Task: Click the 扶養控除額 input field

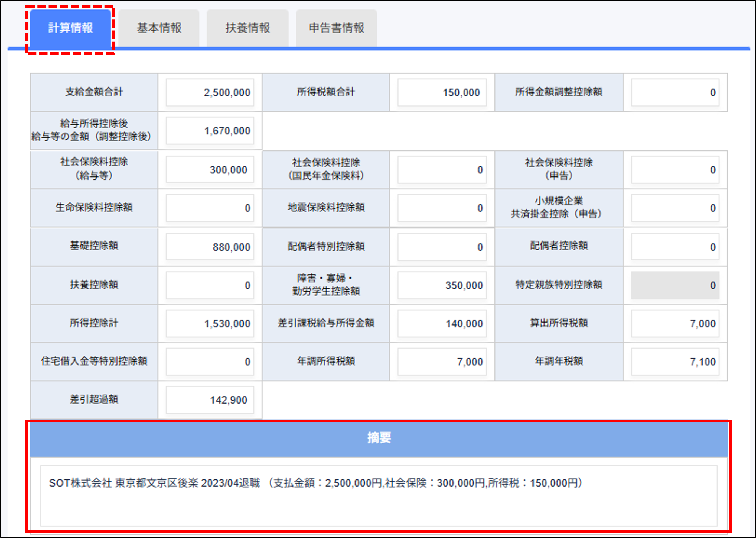Action: coord(209,285)
